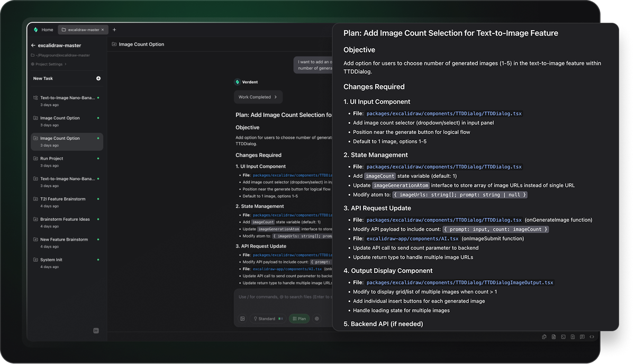Click the plan panel title heading
Screen dimensions: 635x364
click(x=451, y=33)
